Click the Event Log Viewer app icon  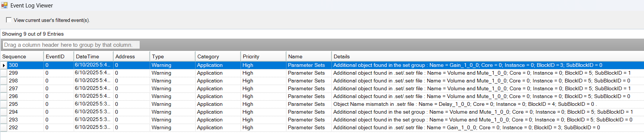tap(4, 6)
